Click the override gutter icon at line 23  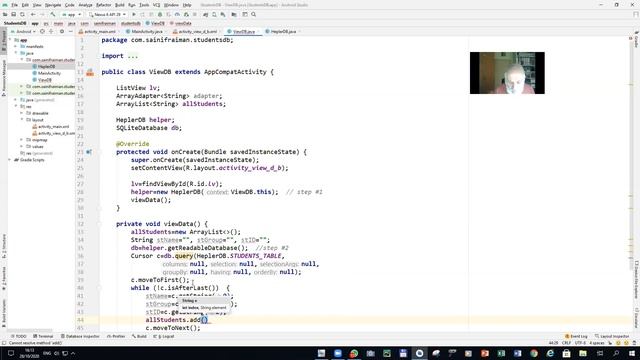click(x=89, y=152)
